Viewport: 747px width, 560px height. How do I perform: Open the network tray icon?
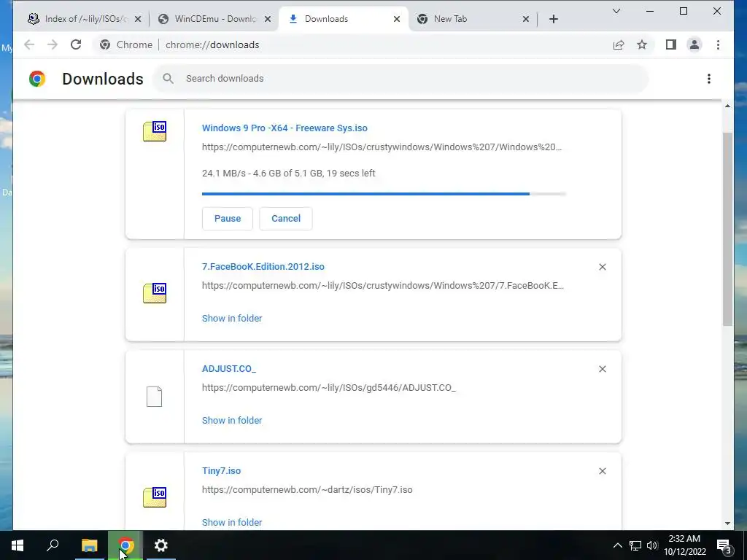[x=635, y=545]
